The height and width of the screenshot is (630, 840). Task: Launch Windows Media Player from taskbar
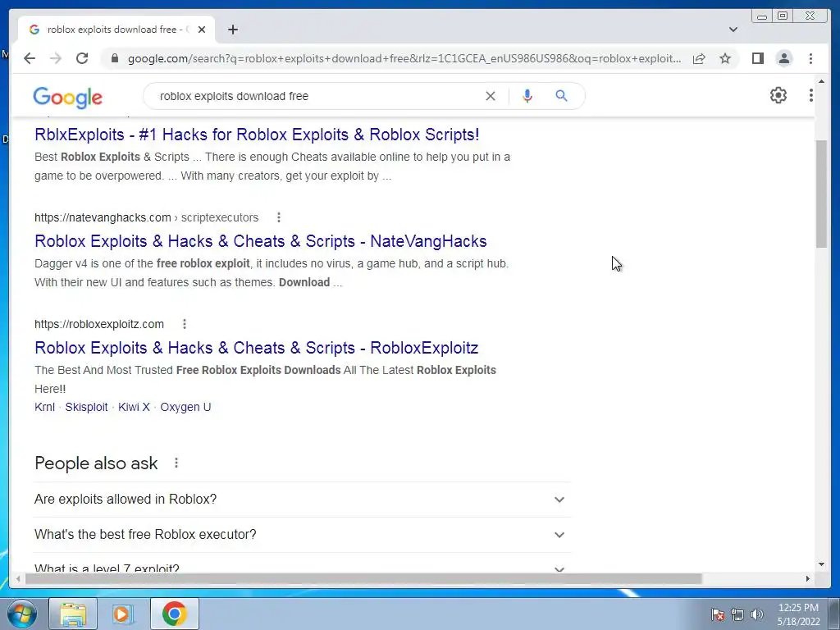[122, 614]
